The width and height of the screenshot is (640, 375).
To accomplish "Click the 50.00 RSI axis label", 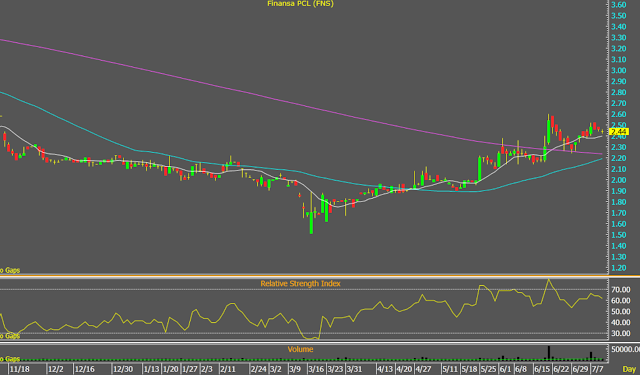I will (x=621, y=312).
